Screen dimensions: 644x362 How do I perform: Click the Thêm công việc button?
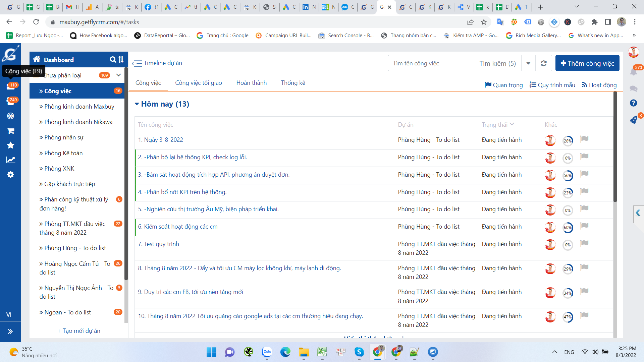pyautogui.click(x=587, y=63)
